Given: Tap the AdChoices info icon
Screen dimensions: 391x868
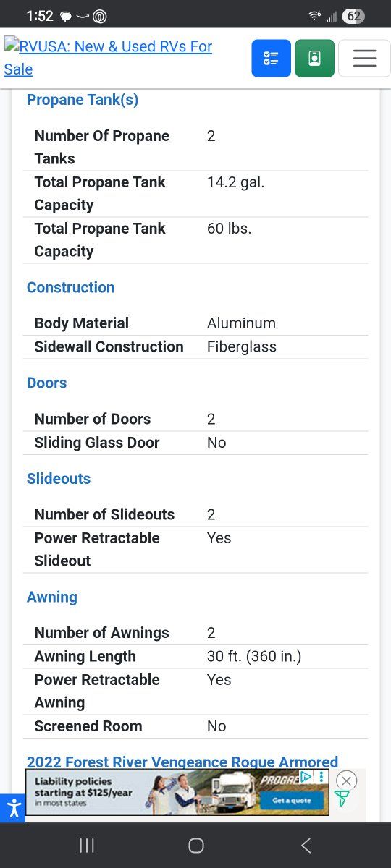Looking at the screenshot, I should coord(308,776).
